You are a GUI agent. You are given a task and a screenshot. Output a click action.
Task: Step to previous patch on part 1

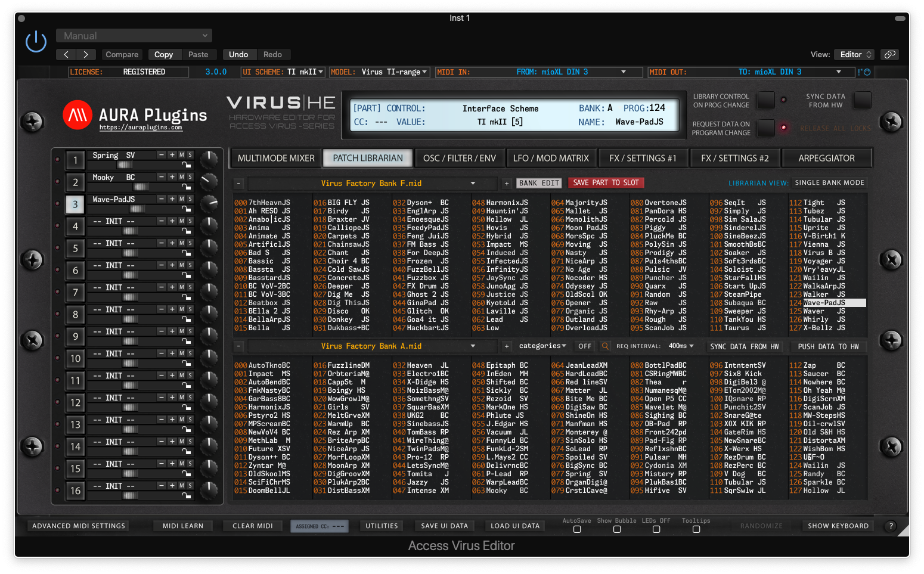(x=162, y=155)
